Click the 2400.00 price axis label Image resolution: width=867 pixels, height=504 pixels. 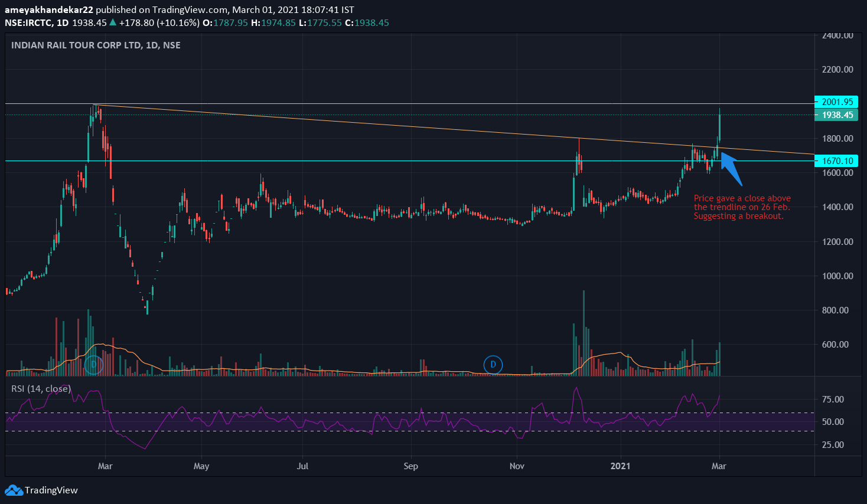point(837,35)
